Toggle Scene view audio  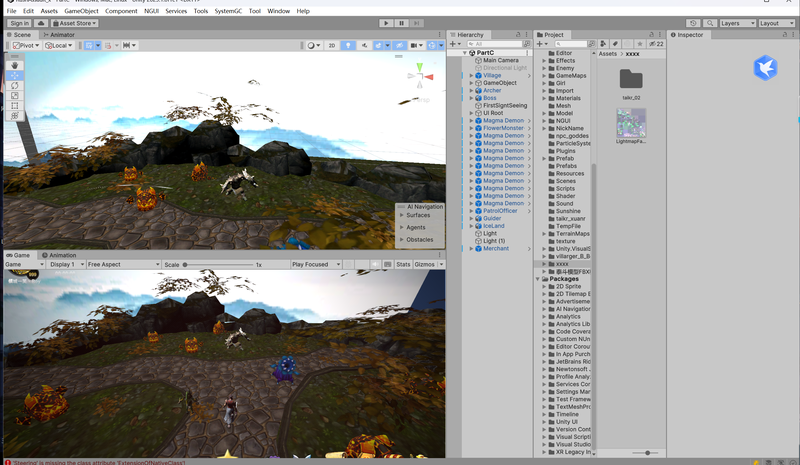coord(364,45)
